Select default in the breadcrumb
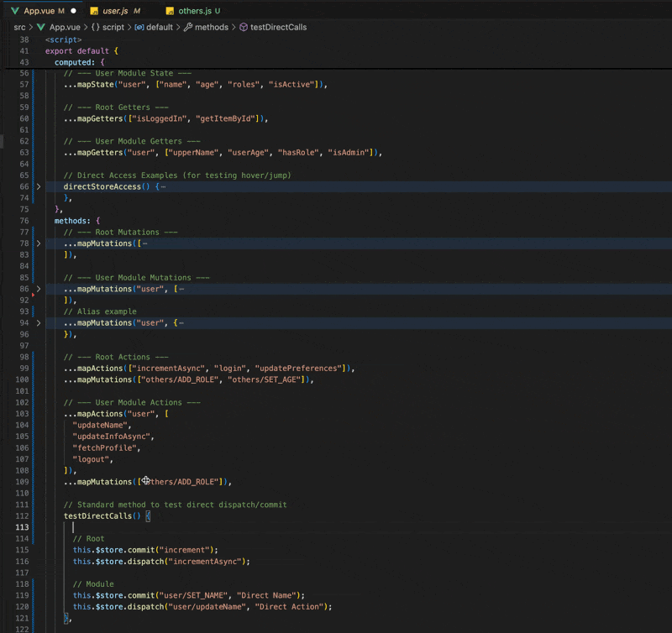 tap(160, 27)
